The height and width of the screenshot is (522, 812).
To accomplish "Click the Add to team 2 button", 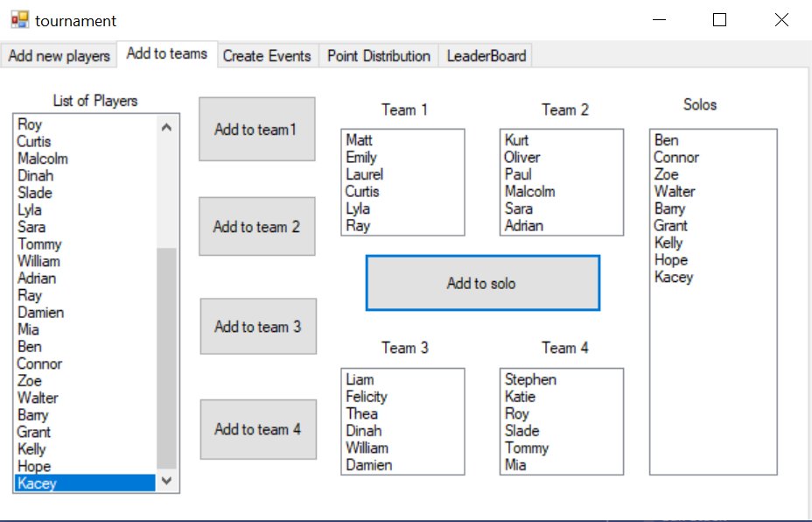I will [257, 227].
